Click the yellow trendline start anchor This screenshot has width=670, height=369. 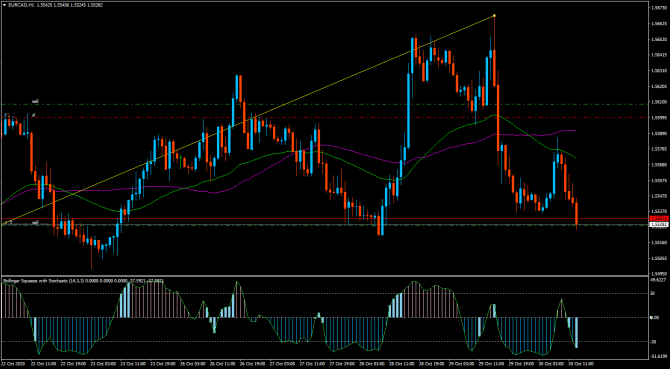2,224
